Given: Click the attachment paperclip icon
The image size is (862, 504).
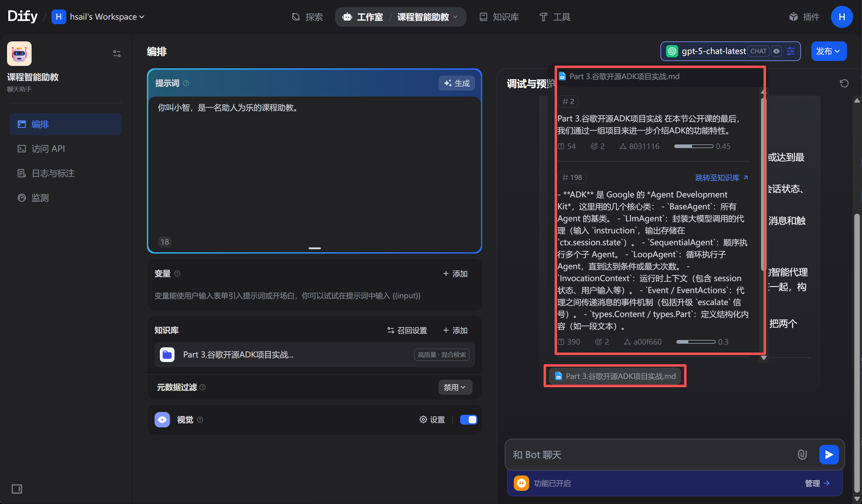Looking at the screenshot, I should point(802,455).
